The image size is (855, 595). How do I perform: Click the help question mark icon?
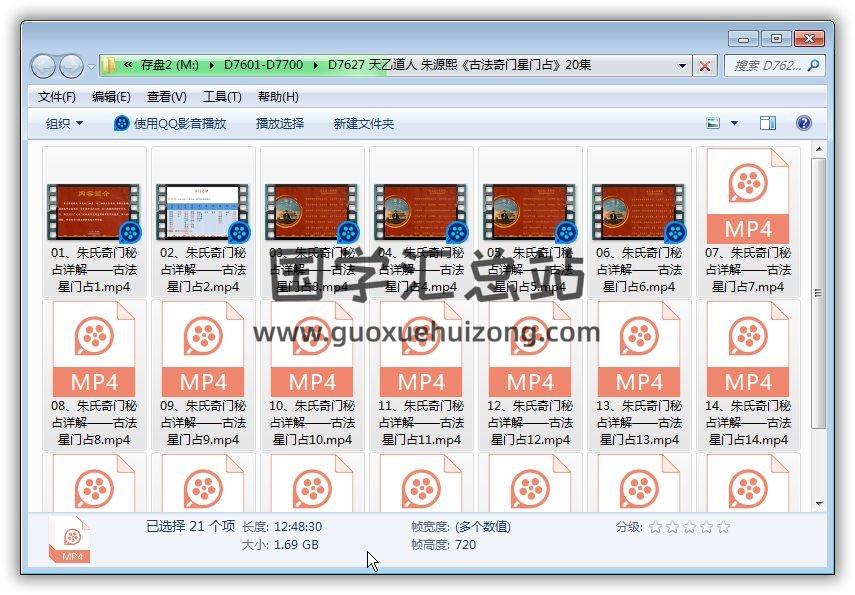803,123
